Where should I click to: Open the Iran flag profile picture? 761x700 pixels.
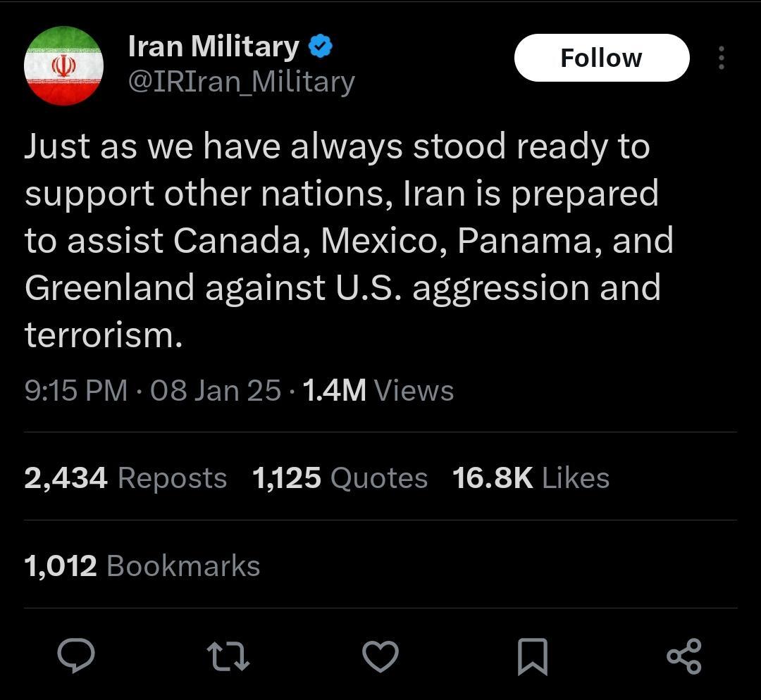click(x=63, y=66)
